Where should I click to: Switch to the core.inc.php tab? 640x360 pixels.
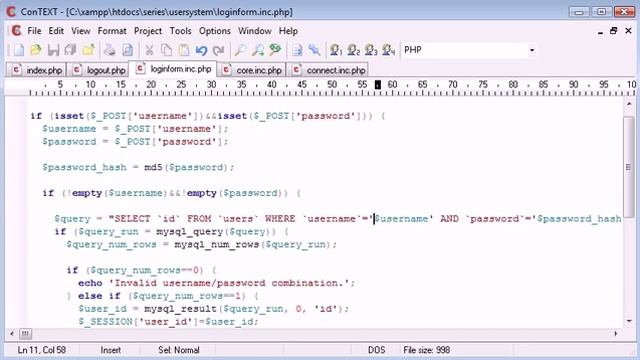click(x=251, y=70)
